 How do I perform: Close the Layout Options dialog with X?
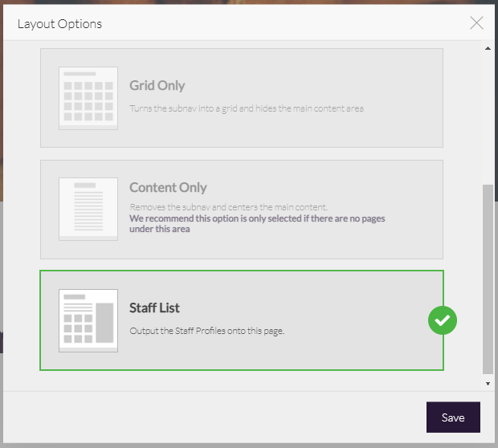click(477, 22)
